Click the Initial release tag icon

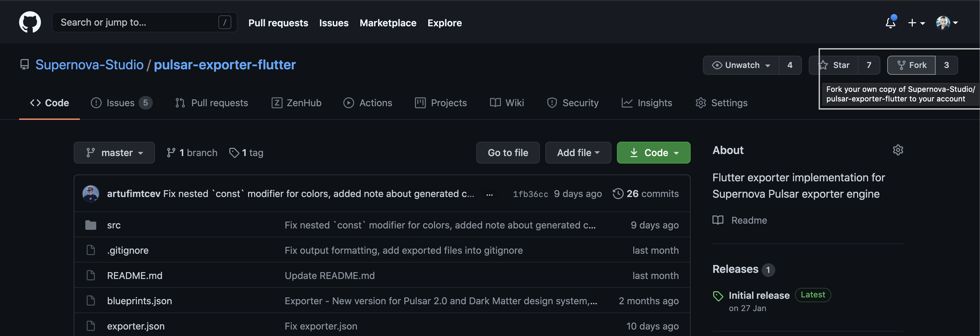[718, 296]
